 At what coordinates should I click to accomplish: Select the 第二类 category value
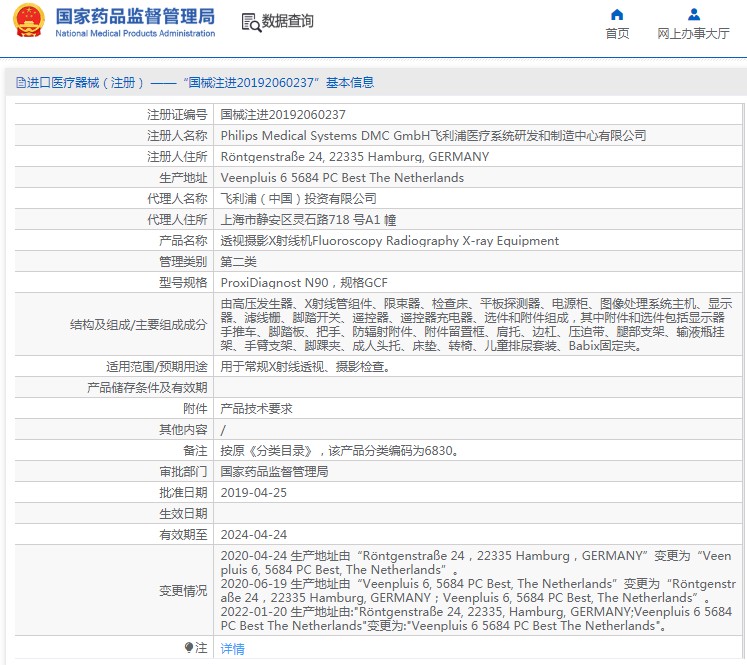tap(238, 262)
